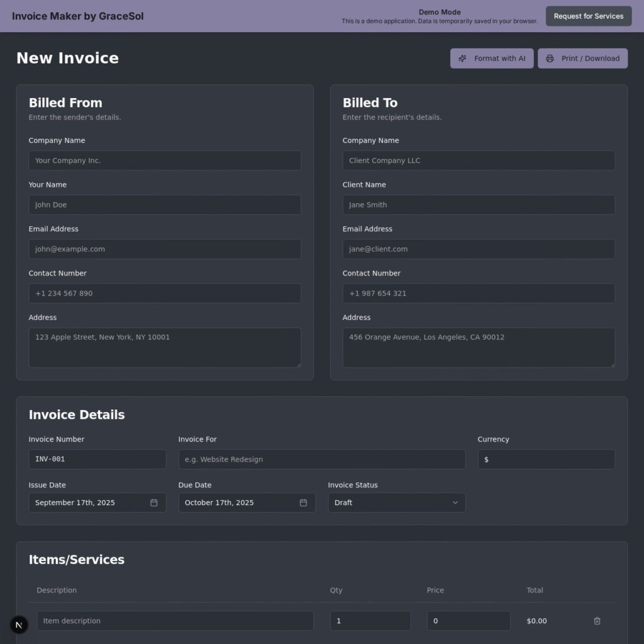Click the Invoice Maker by GraceSol title

coord(77,16)
